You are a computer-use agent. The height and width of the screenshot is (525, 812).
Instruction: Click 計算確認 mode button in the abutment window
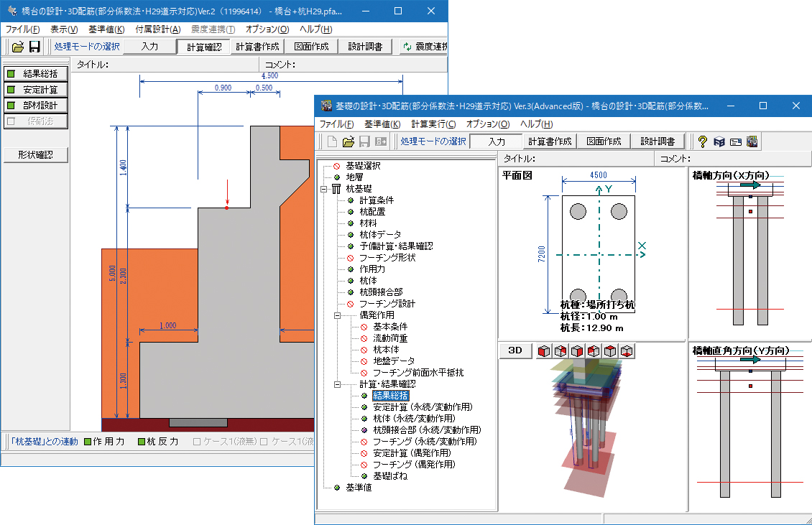[204, 47]
